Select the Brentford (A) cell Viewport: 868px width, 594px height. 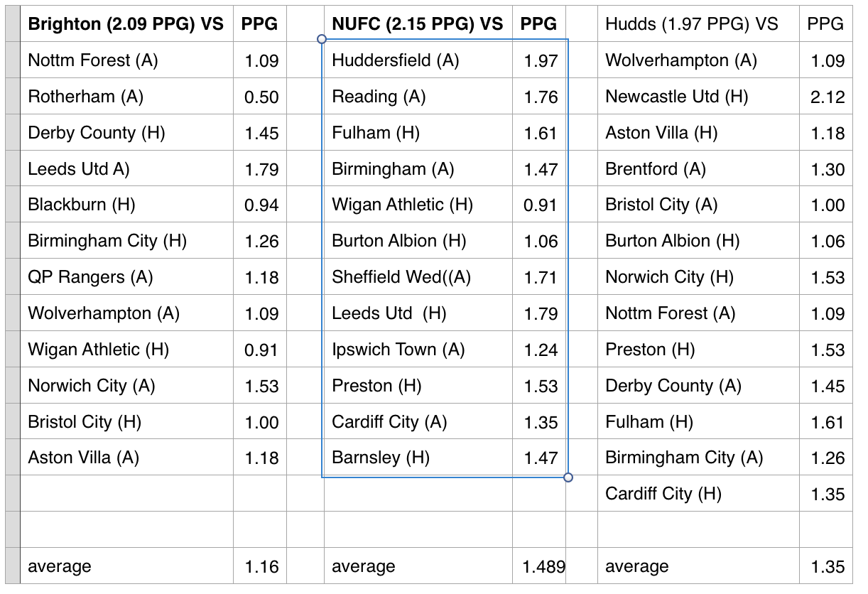698,169
